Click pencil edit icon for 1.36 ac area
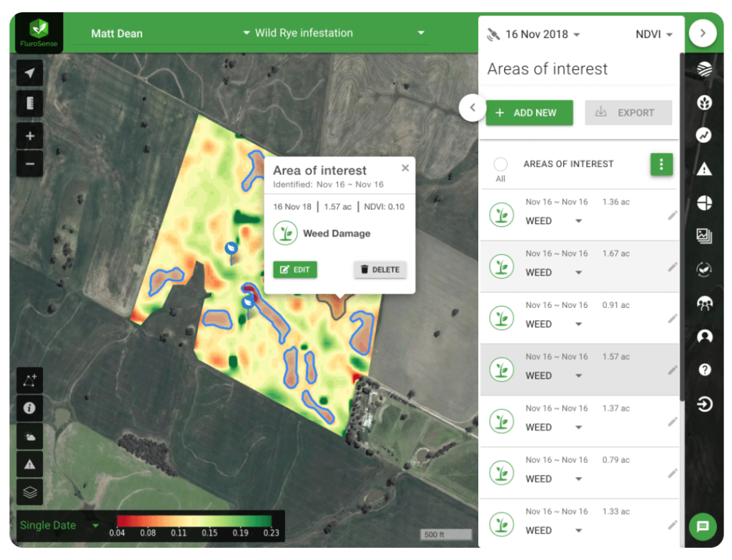Screen dimensions: 732x560 tap(672, 216)
